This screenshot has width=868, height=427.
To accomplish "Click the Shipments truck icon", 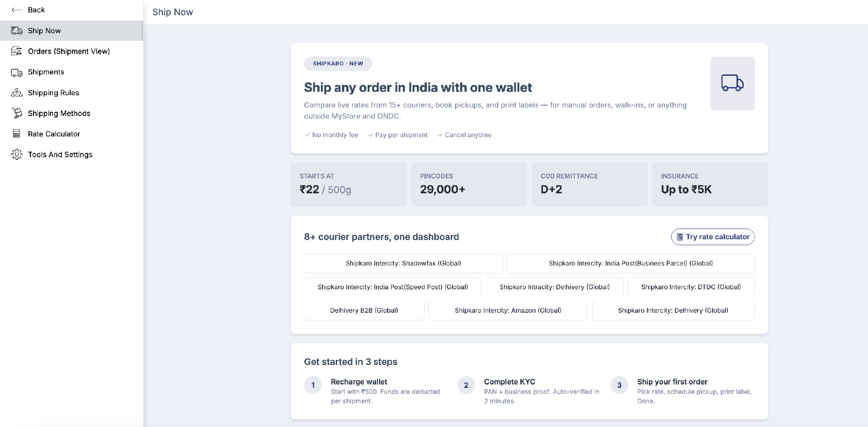I will (17, 73).
